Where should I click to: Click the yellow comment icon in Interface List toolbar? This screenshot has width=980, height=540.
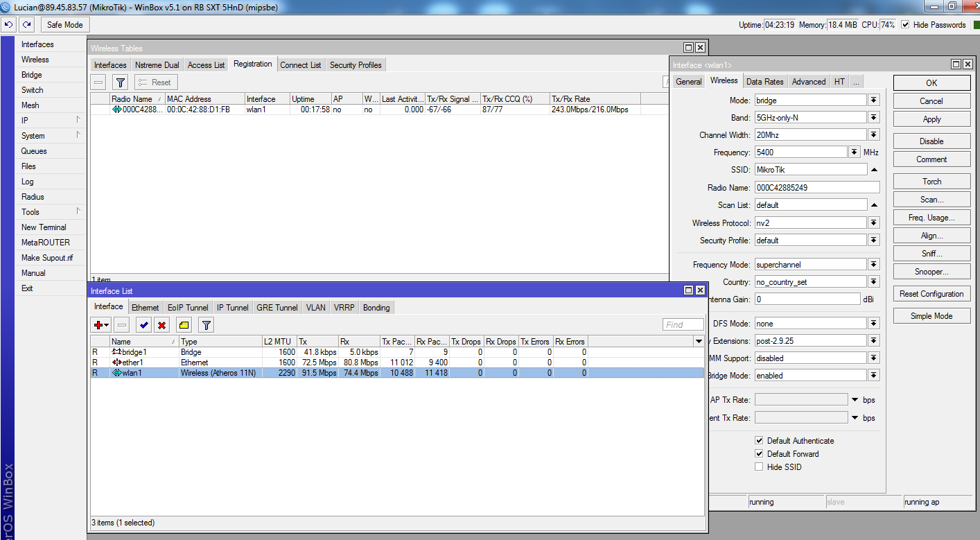click(x=184, y=324)
